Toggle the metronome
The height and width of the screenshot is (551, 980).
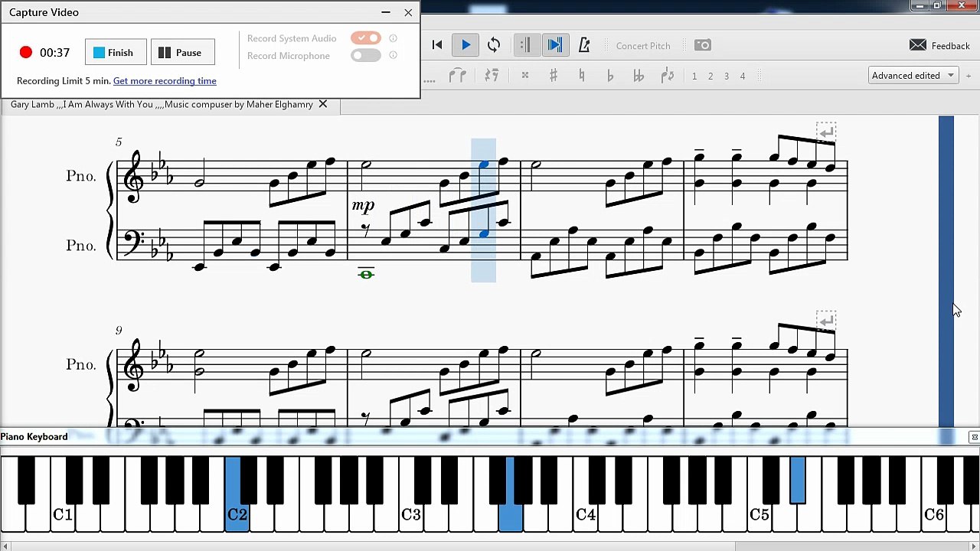(584, 45)
